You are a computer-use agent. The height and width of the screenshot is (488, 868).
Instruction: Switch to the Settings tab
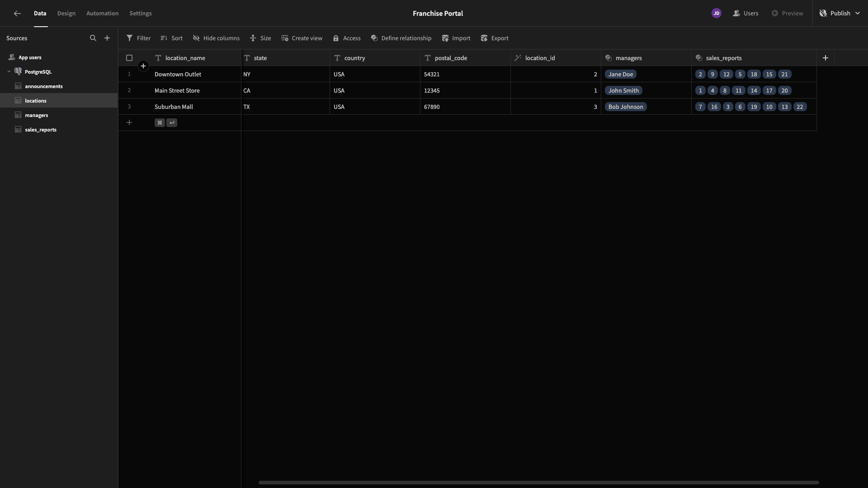[x=141, y=14]
